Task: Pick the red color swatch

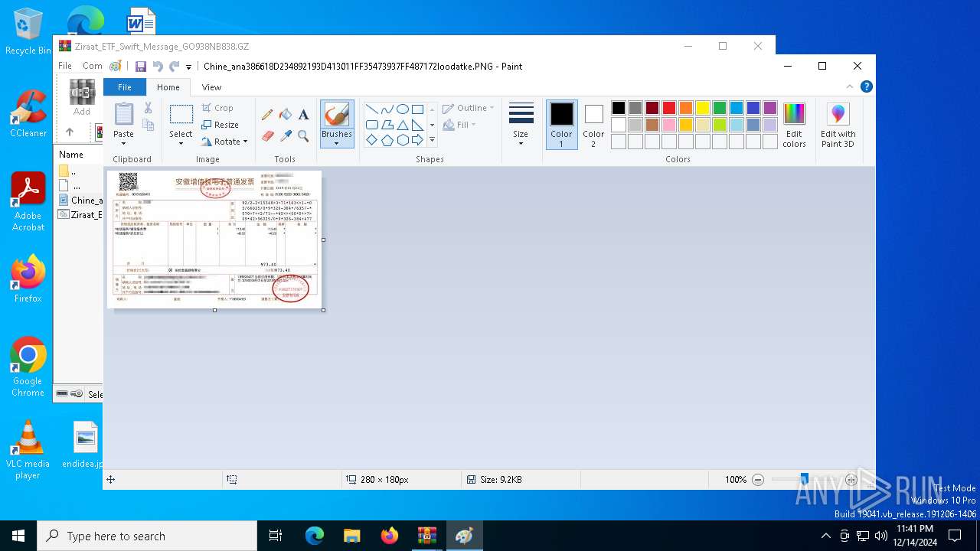Action: [669, 108]
